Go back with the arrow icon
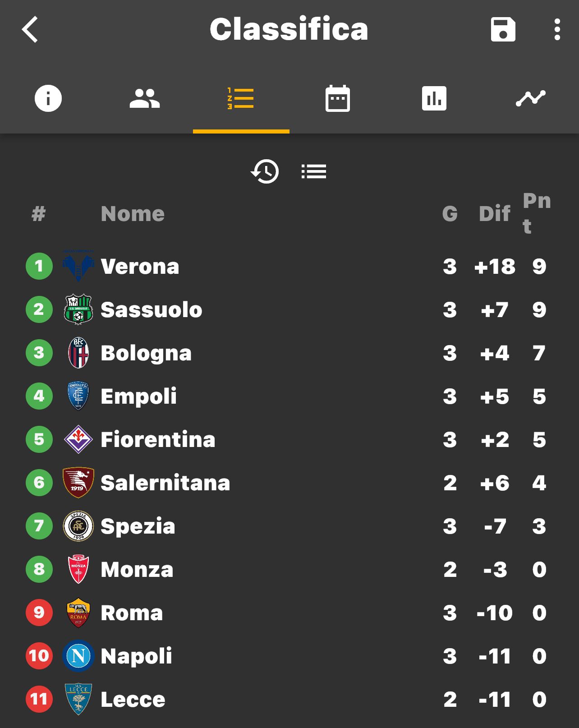Viewport: 579px width, 728px height. point(30,30)
